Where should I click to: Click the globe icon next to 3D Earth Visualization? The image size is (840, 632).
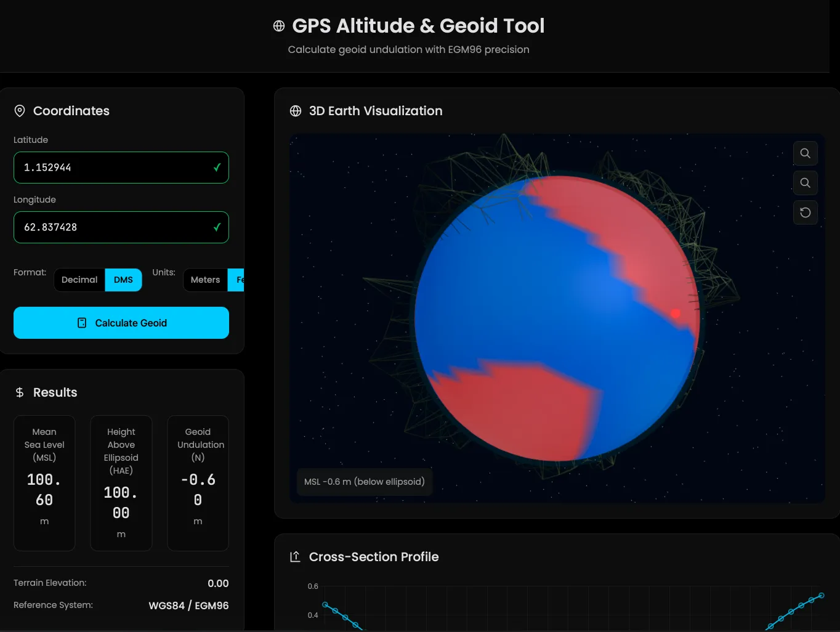pos(296,111)
